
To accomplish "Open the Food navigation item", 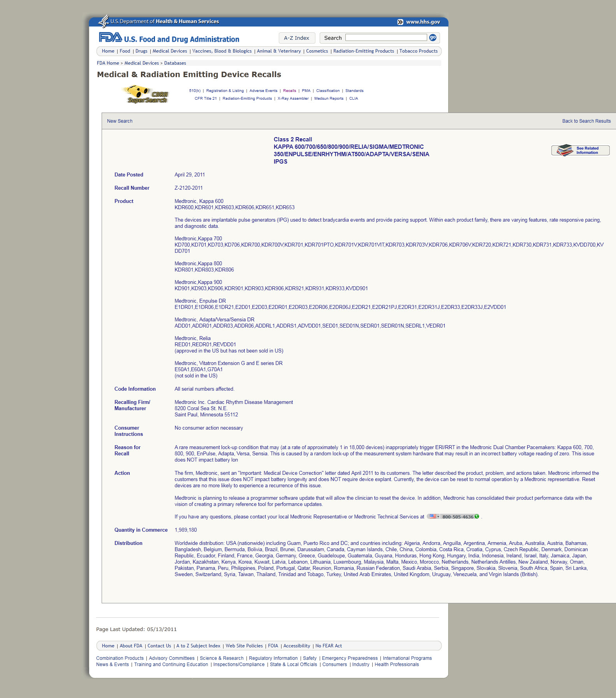I will [125, 51].
